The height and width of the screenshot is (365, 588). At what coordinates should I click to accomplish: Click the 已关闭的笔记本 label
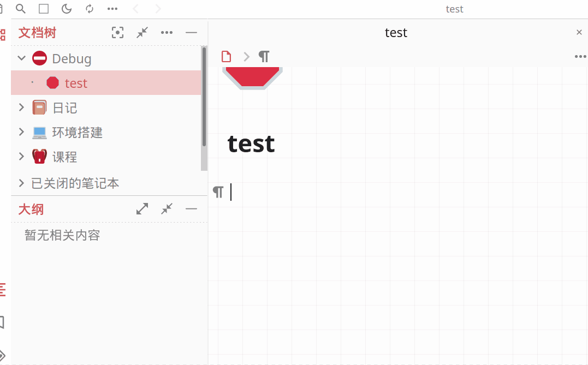click(x=75, y=183)
